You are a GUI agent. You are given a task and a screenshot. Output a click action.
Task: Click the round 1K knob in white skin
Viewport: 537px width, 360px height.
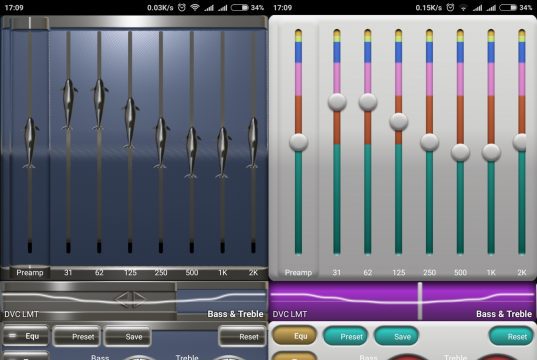(491, 152)
